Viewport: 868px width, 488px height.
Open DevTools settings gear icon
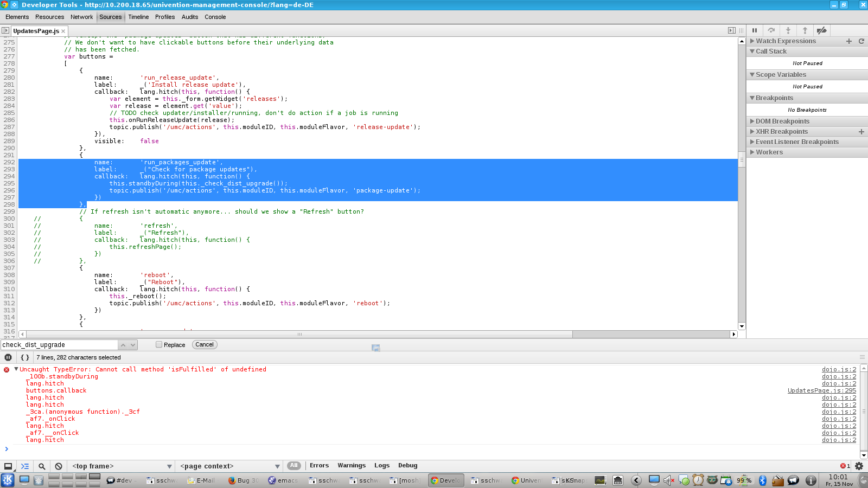(859, 466)
